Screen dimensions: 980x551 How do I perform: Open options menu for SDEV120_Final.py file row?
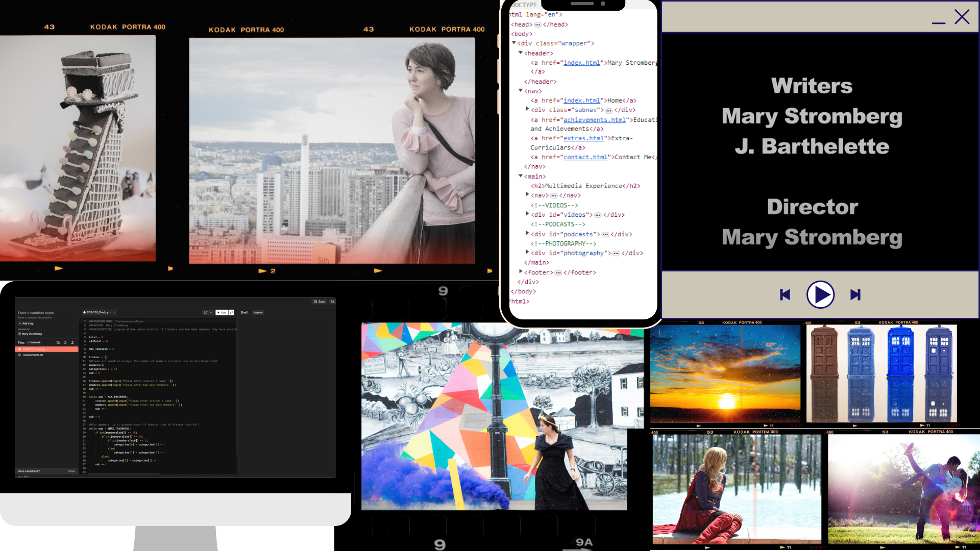[73, 349]
